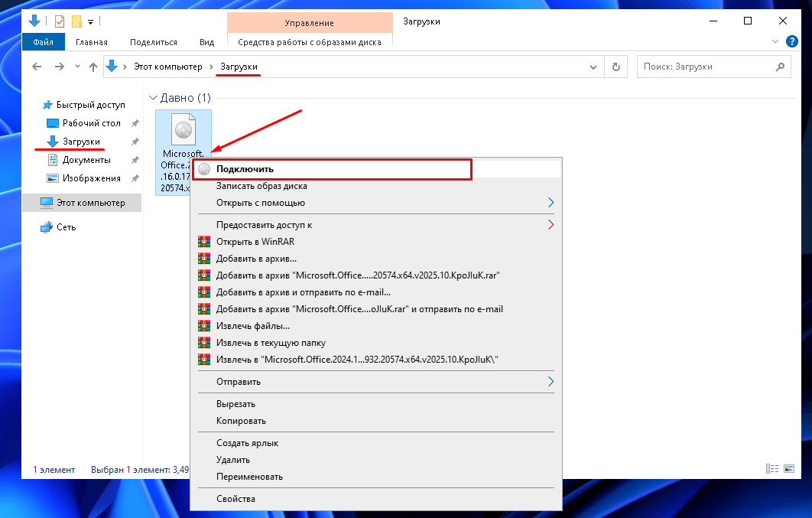The height and width of the screenshot is (518, 812).
Task: Click the pin icon next to Загрузки
Action: click(135, 142)
